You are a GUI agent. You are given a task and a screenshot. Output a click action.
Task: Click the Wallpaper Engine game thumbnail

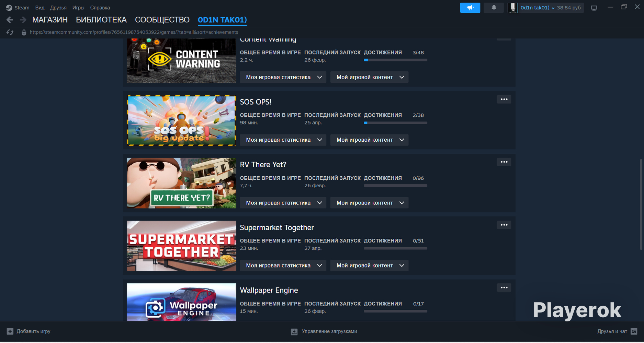[181, 302]
